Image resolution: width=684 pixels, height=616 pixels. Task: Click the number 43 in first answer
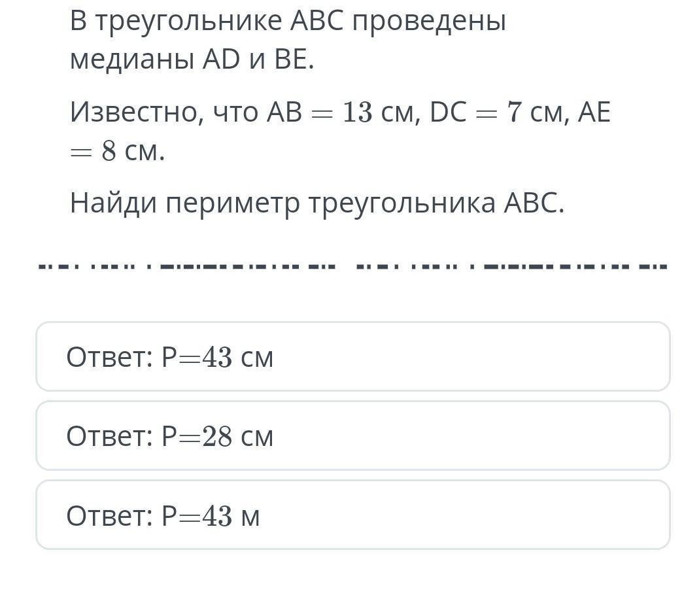click(x=217, y=358)
